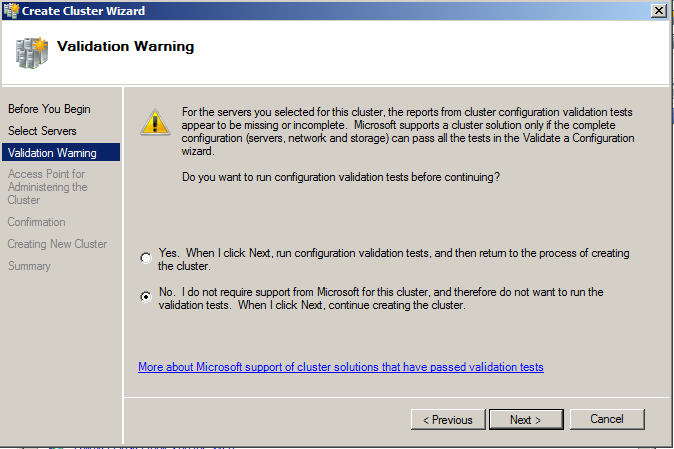Screen dimensions: 674x449
Task: Select the No radio button to skip validation
Action: click(x=146, y=297)
